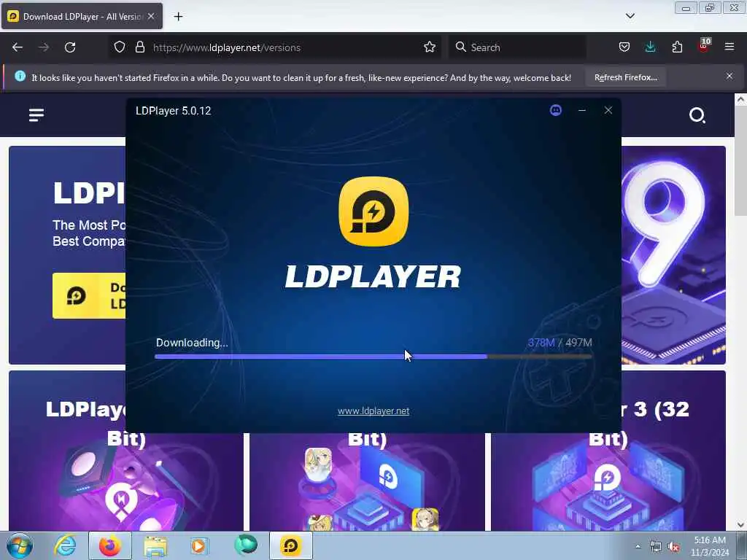The height and width of the screenshot is (560, 747).
Task: Click the vertical page scrollbar thumb
Action: click(740, 162)
